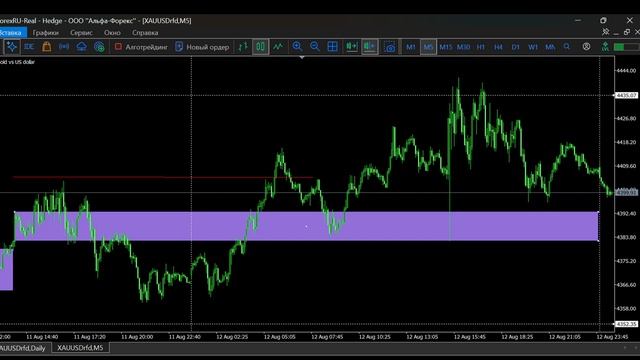The height and width of the screenshot is (360, 640).
Task: Tile chart windows with grid icon
Action: 333,47
